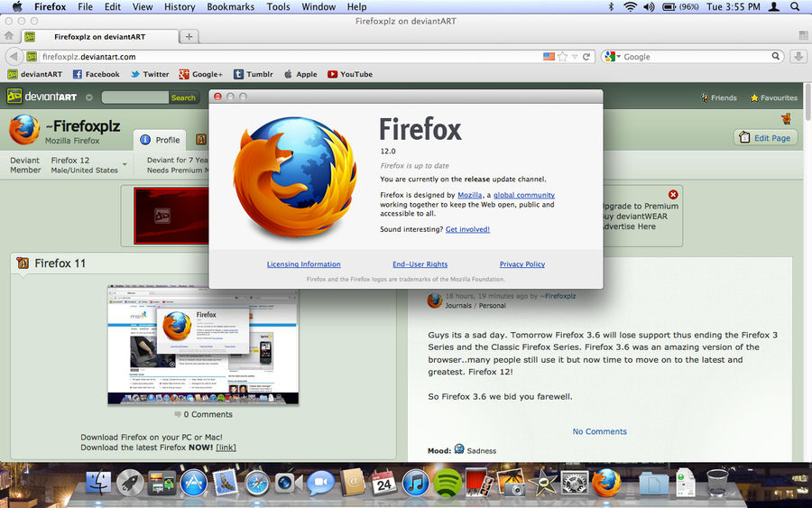Click the Edit Page button

(765, 138)
